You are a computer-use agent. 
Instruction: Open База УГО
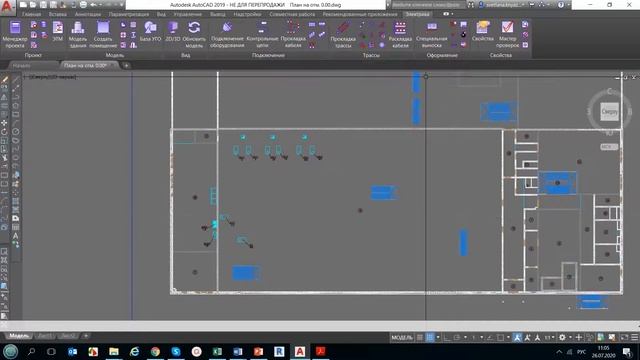pos(151,31)
